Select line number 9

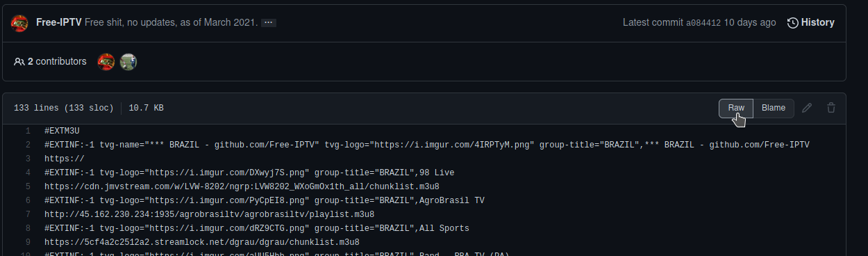pyautogui.click(x=27, y=242)
